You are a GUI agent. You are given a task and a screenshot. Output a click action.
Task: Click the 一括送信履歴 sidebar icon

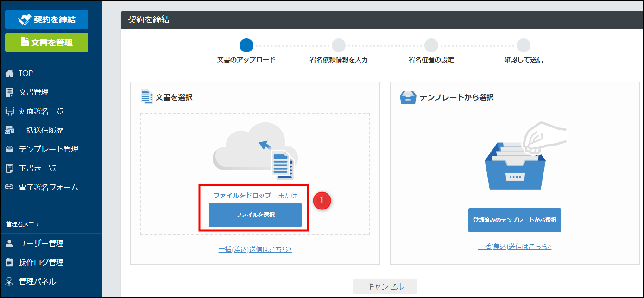coord(9,130)
